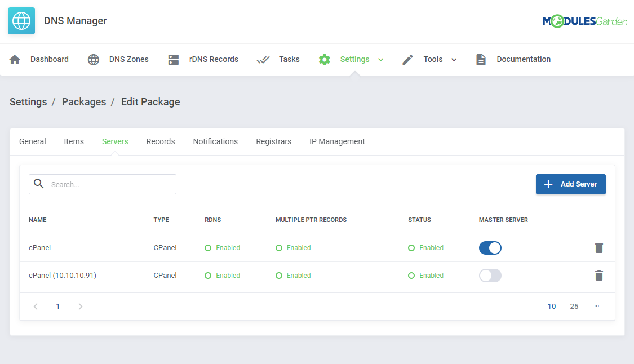Click the DNS Manager globe logo
This screenshot has width=634, height=364.
click(21, 21)
